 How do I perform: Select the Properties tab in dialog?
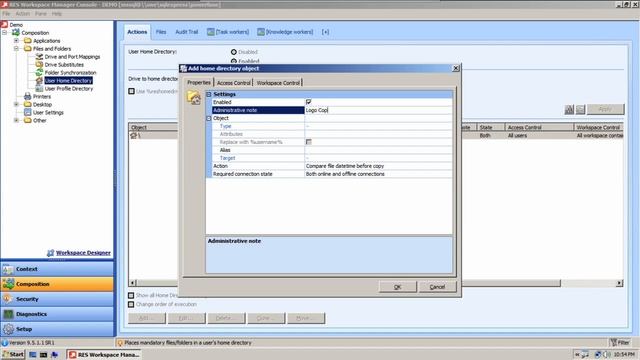coord(199,82)
